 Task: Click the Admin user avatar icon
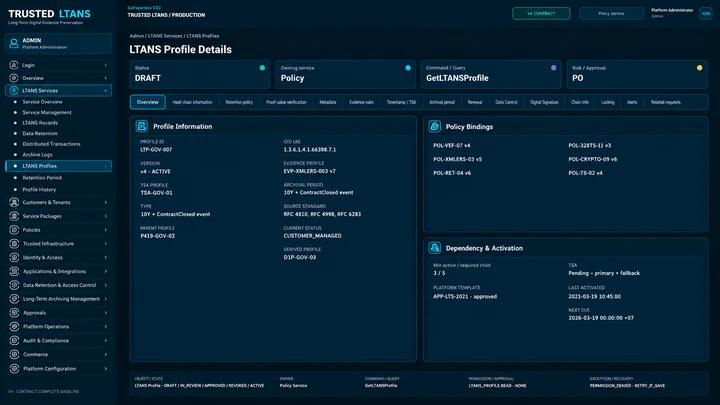14,43
